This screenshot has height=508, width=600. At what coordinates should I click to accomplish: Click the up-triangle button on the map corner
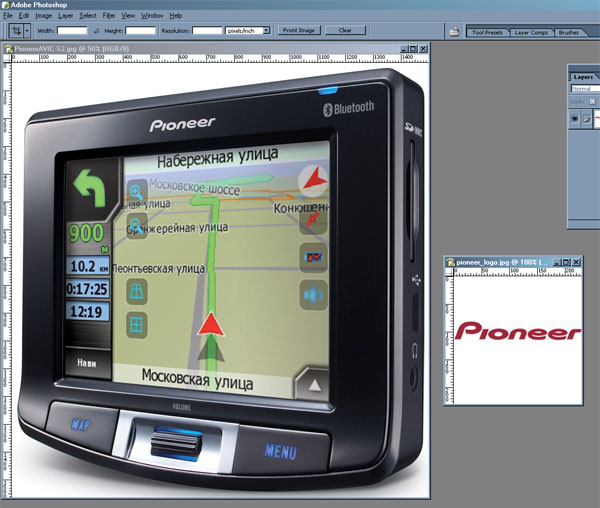[x=314, y=385]
